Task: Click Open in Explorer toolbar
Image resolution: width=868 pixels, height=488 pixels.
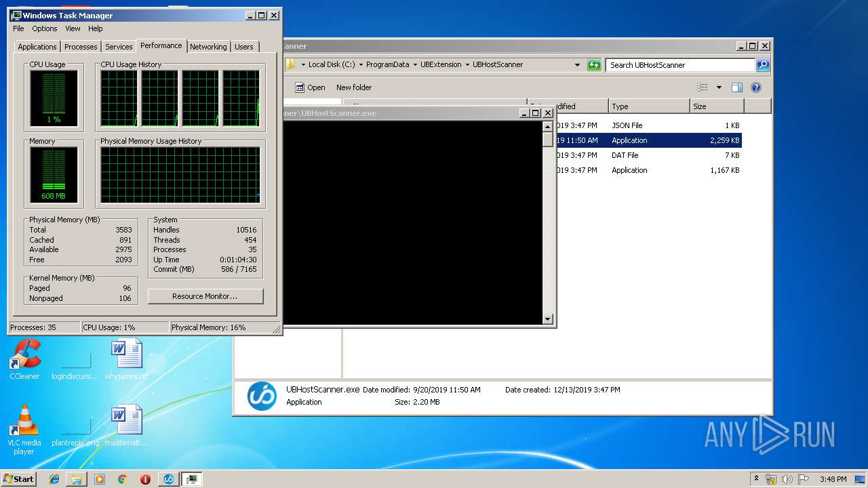Action: [310, 87]
